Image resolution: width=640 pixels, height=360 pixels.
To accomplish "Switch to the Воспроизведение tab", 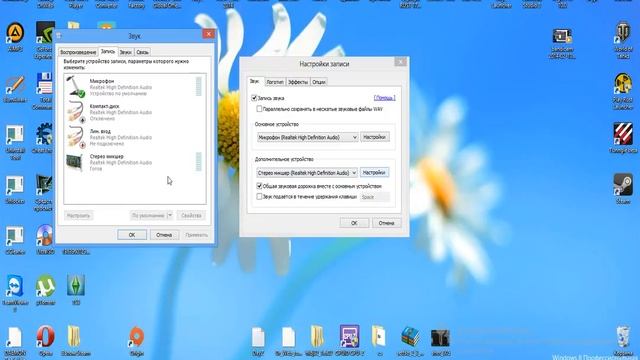I will click(78, 52).
